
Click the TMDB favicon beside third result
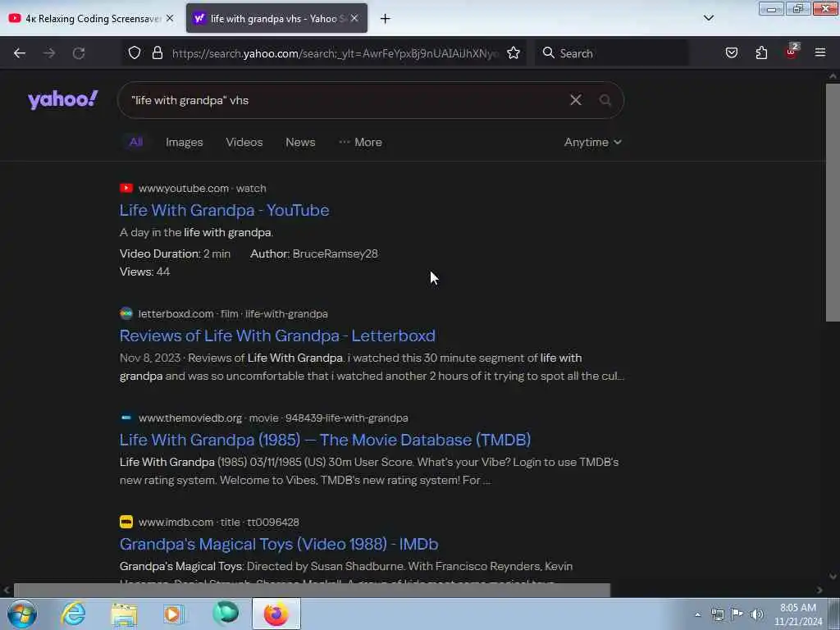click(x=126, y=418)
